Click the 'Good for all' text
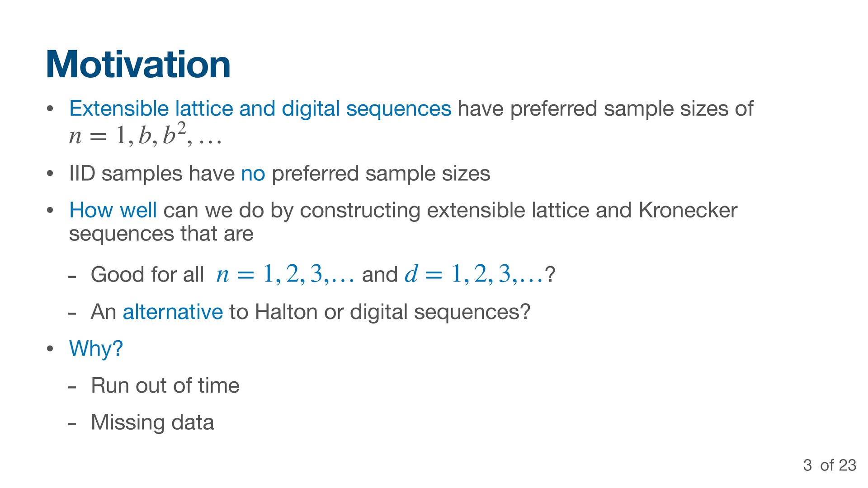868x488 pixels. (147, 275)
